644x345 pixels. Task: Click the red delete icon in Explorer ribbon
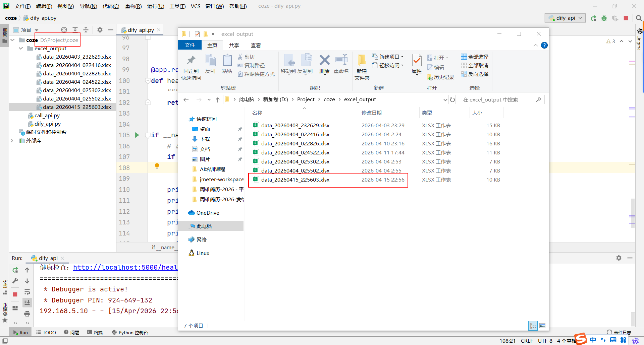pos(324,61)
